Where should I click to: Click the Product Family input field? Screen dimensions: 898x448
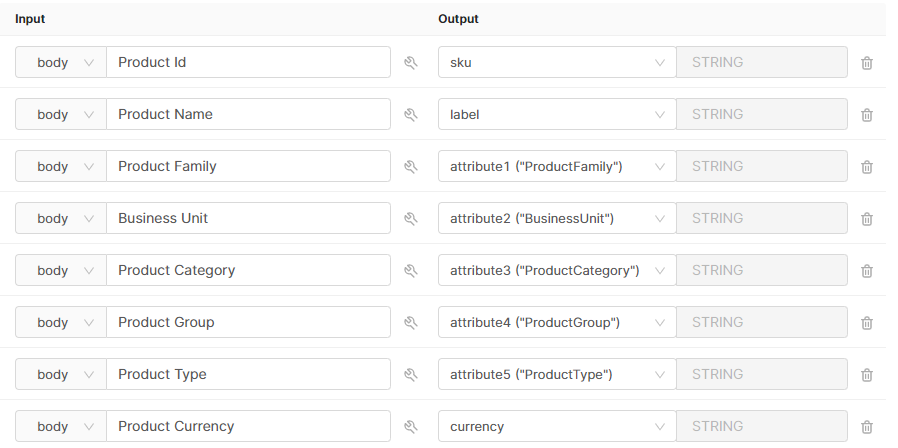click(248, 166)
